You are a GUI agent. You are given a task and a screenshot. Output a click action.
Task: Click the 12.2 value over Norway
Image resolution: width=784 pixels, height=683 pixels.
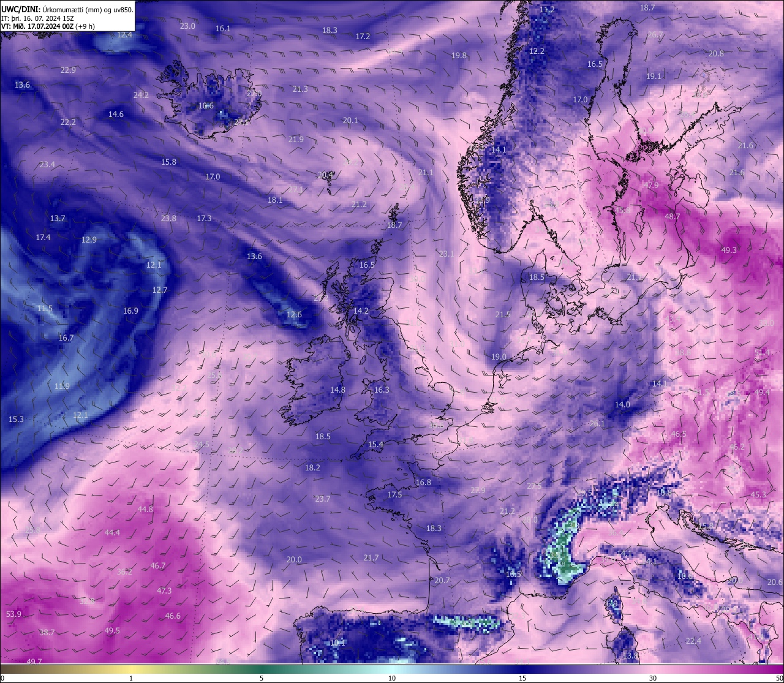[537, 51]
